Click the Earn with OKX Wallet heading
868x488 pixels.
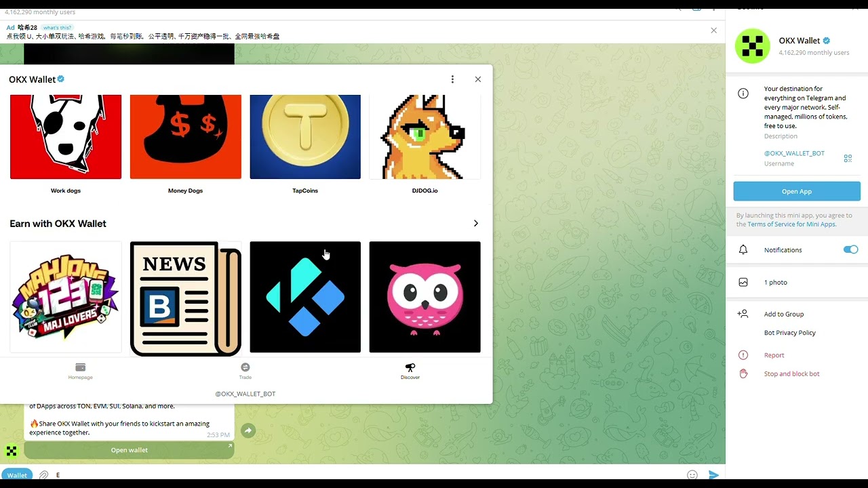tap(58, 224)
